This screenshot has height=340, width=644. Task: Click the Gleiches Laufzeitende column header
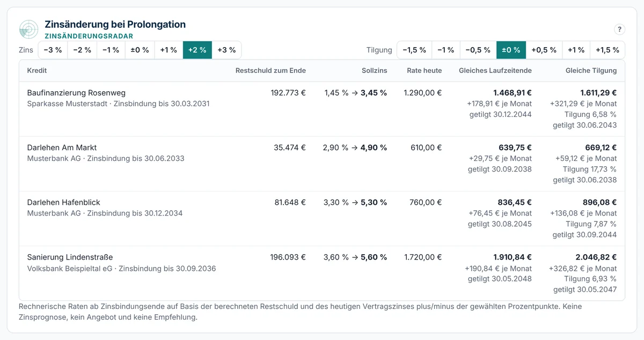495,70
